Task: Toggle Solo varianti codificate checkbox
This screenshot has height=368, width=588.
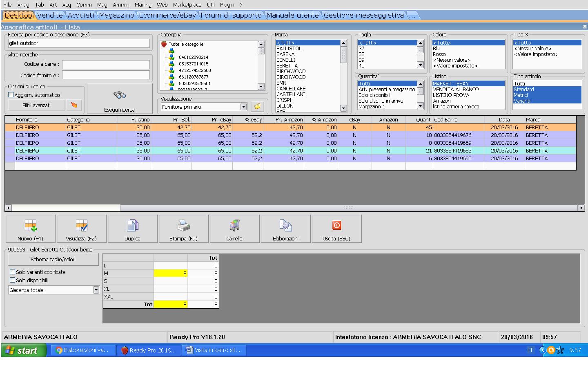Action: point(12,272)
